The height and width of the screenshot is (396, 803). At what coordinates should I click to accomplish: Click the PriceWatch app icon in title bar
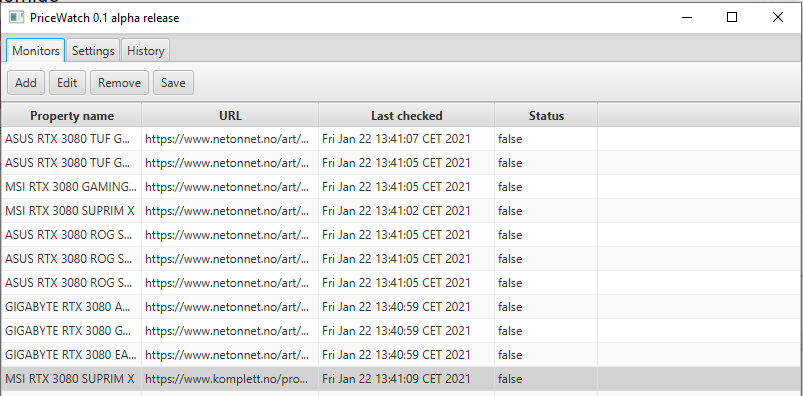point(16,17)
